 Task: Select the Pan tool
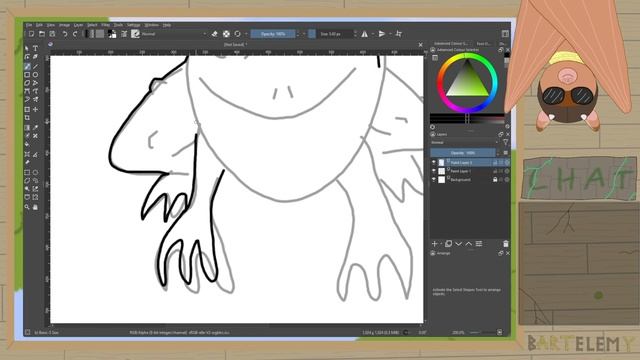coord(36,207)
